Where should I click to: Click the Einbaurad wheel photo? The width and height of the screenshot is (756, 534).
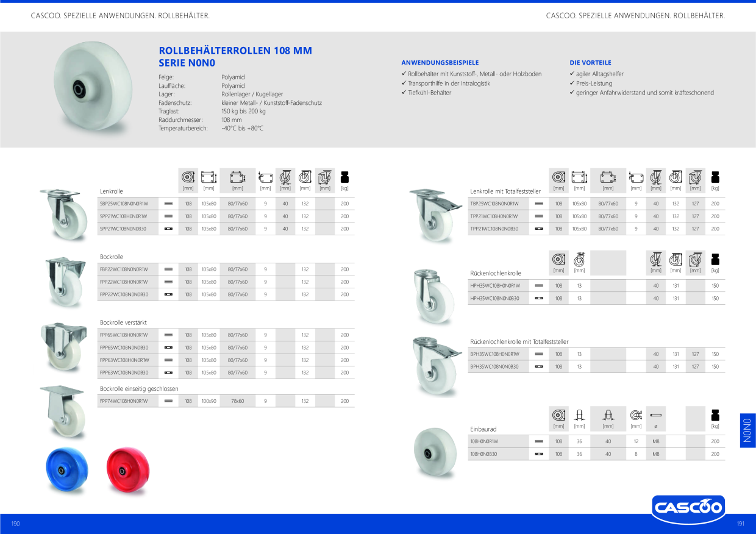pos(435,454)
